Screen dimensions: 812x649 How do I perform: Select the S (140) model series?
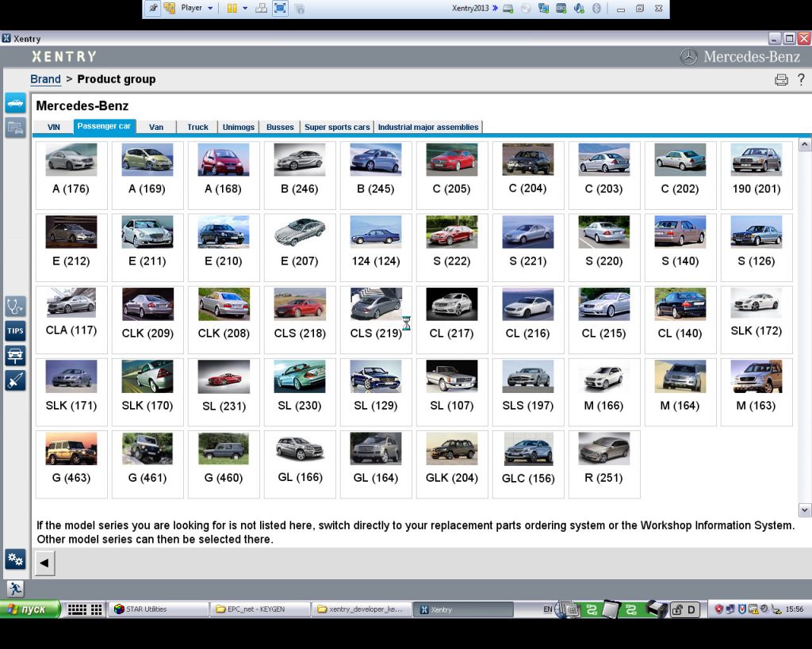click(680, 248)
